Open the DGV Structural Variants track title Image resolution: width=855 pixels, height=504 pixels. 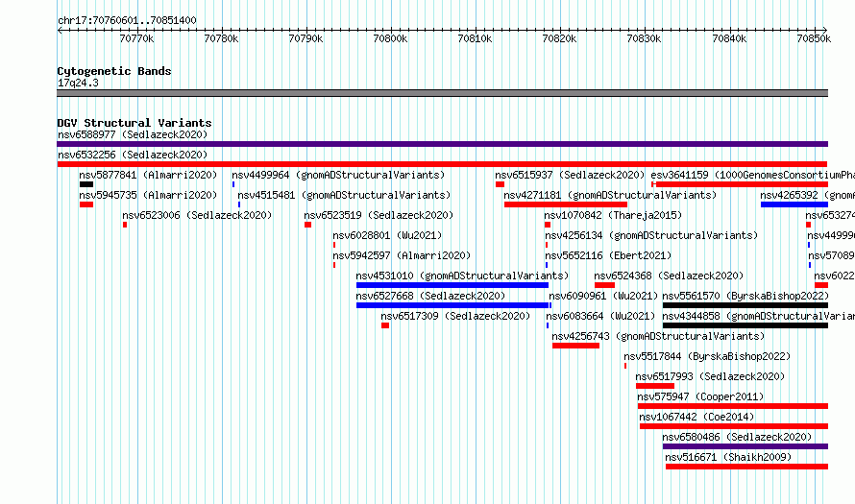[134, 123]
